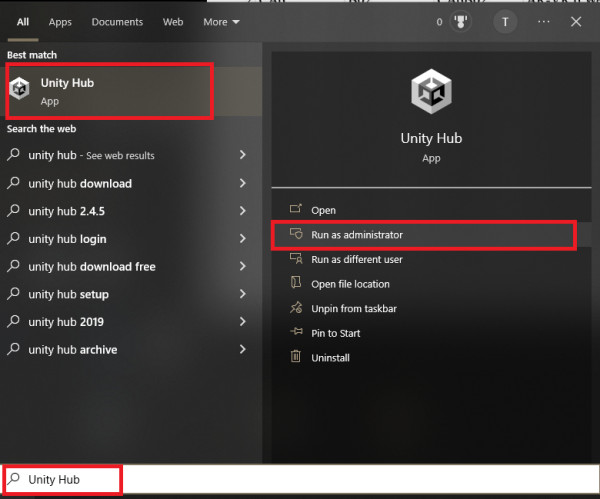
Task: Select the Web search tab
Action: coord(173,22)
